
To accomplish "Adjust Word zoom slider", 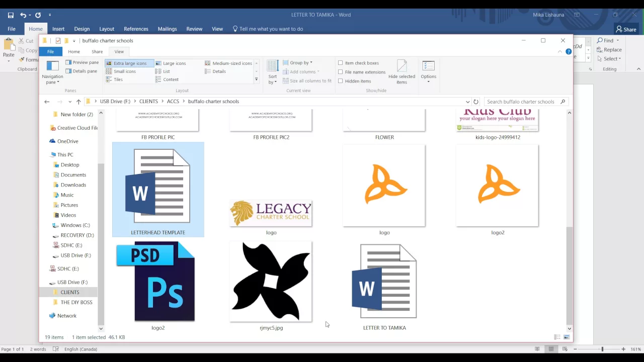I will (602, 349).
